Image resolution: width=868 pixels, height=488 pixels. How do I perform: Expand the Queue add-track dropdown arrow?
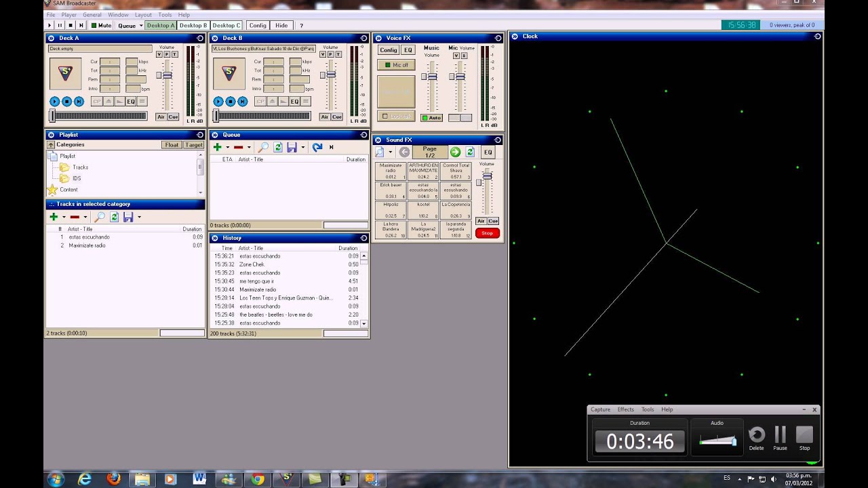[227, 147]
